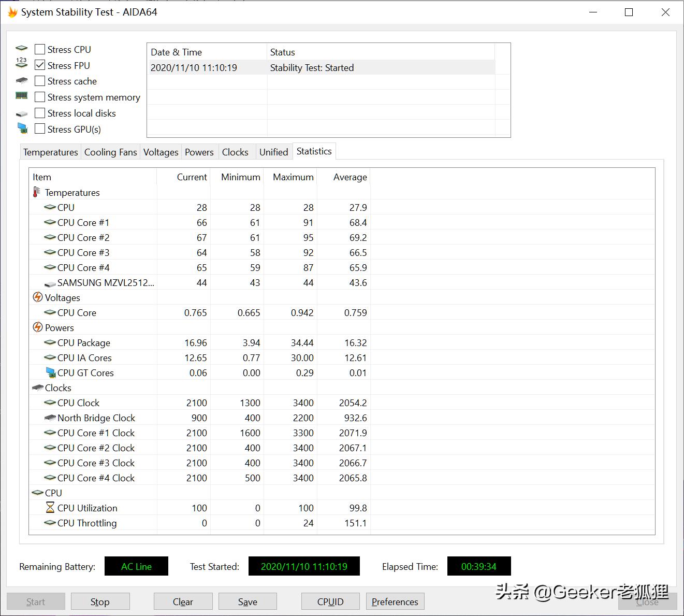This screenshot has width=684, height=616.
Task: Click the AIDA64 flame icon in title bar
Action: pyautogui.click(x=12, y=12)
